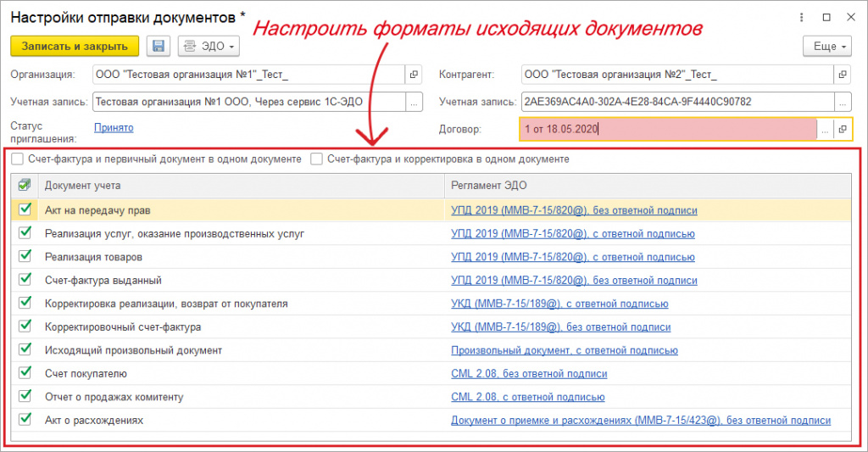The height and width of the screenshot is (452, 868).
Task: Open Документ о приемке и расхождениях link
Action: click(641, 420)
